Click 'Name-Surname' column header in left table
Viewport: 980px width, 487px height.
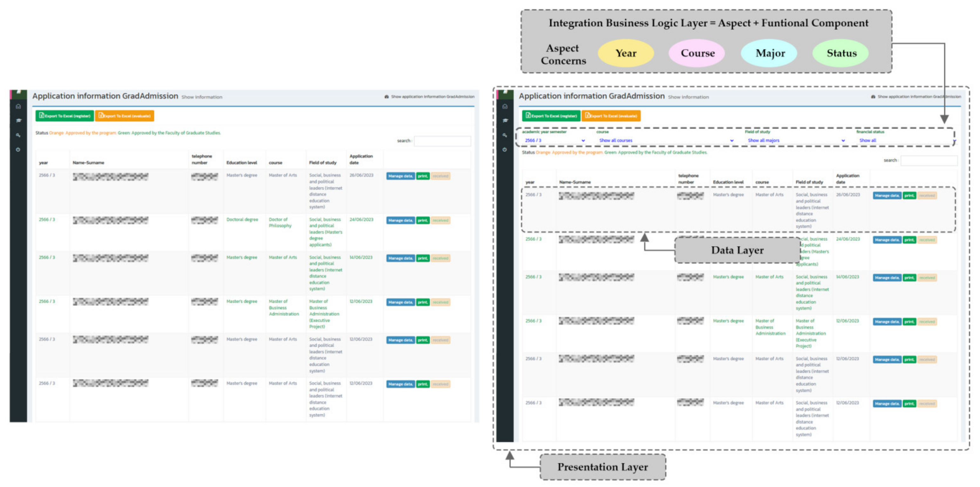[x=88, y=163]
